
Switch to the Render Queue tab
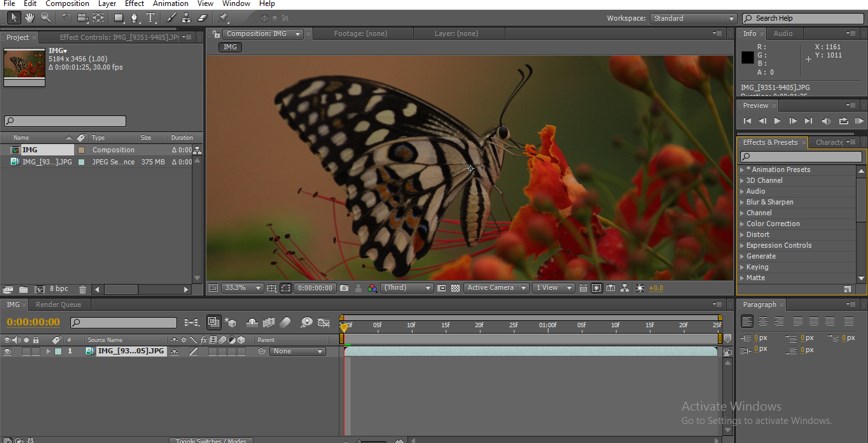tap(58, 305)
